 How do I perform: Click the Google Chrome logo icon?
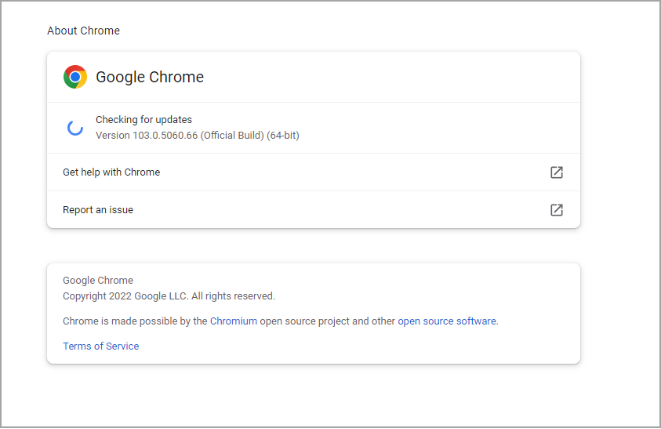click(75, 77)
